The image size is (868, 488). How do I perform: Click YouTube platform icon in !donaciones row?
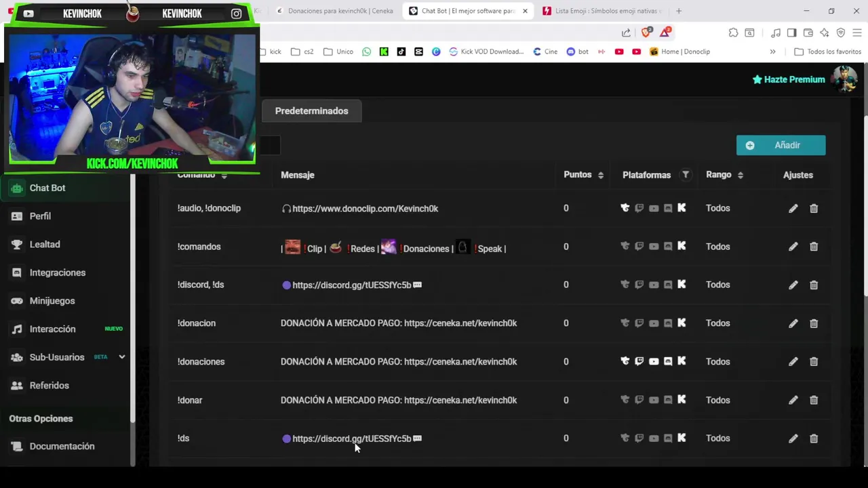pyautogui.click(x=654, y=361)
